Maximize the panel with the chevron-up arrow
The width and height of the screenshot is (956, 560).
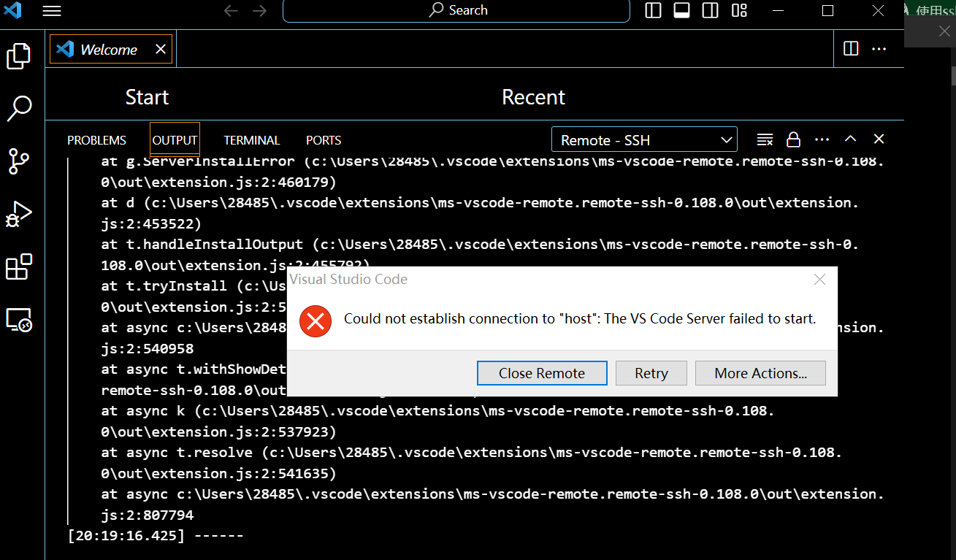pos(850,139)
